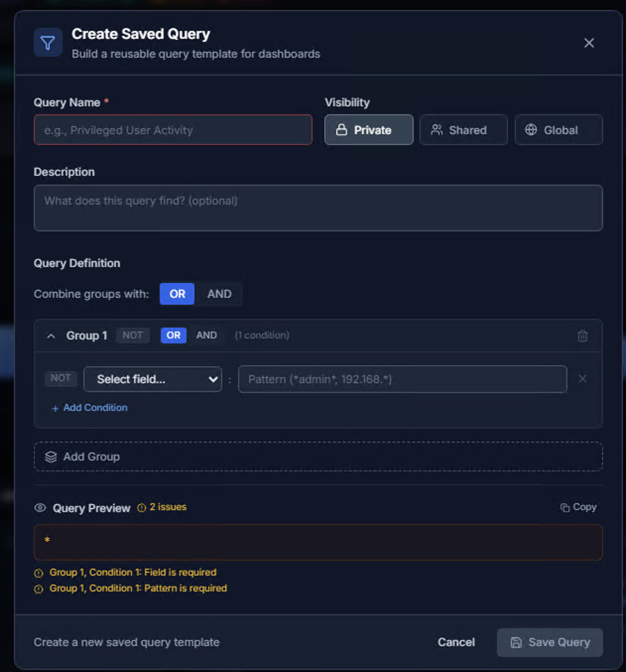
Task: Delete Group 1 using the trash icon
Action: (582, 336)
